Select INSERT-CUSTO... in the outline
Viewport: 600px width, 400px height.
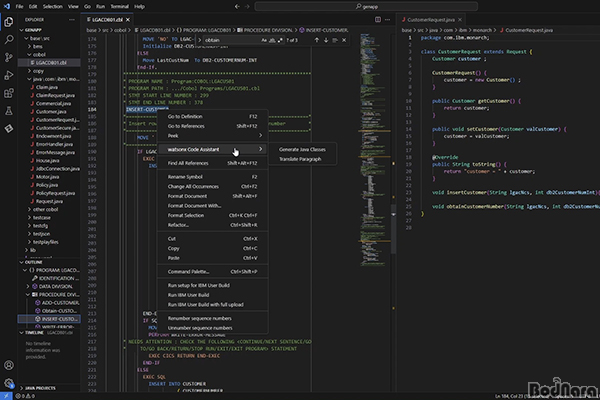[49, 319]
